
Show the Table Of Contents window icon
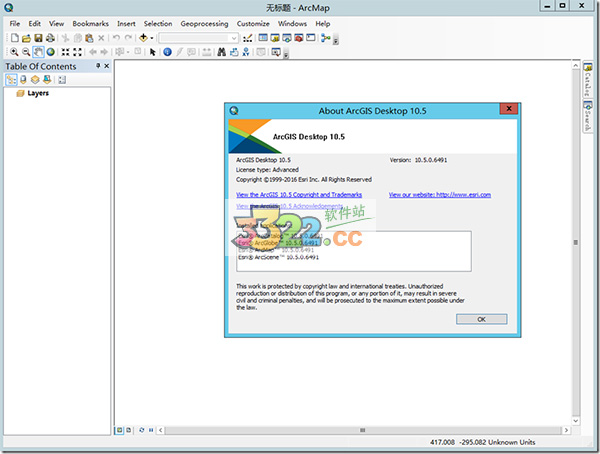pyautogui.click(x=263, y=38)
